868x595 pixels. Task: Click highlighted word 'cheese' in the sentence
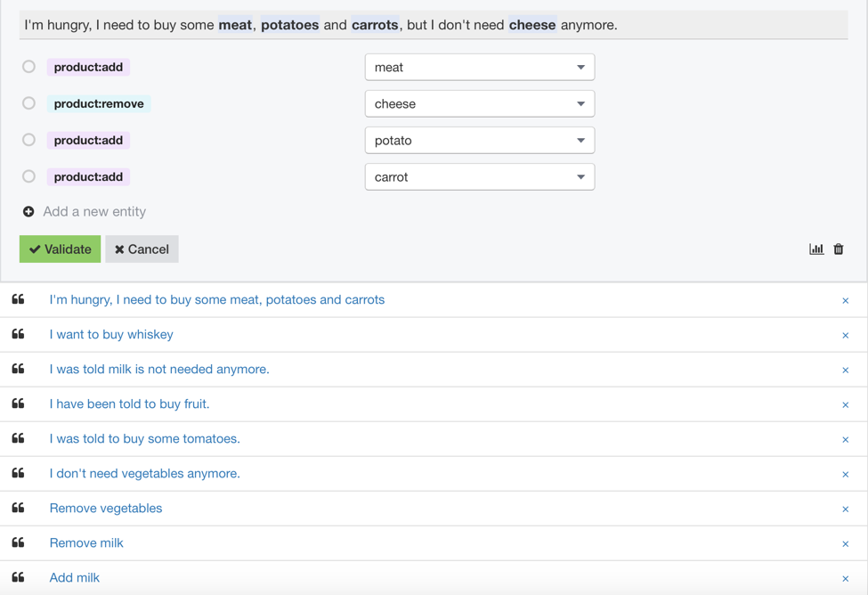click(532, 25)
